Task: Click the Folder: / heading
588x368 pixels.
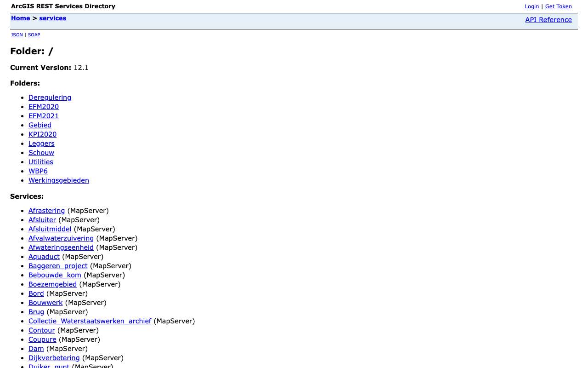Action: pyautogui.click(x=32, y=51)
